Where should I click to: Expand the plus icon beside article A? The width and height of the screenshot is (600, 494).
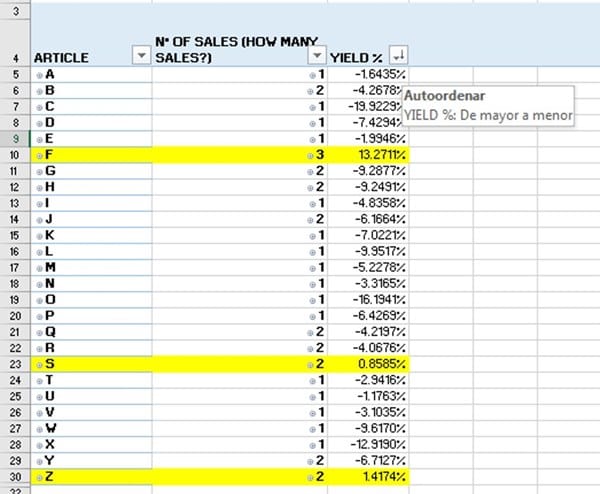pos(39,75)
